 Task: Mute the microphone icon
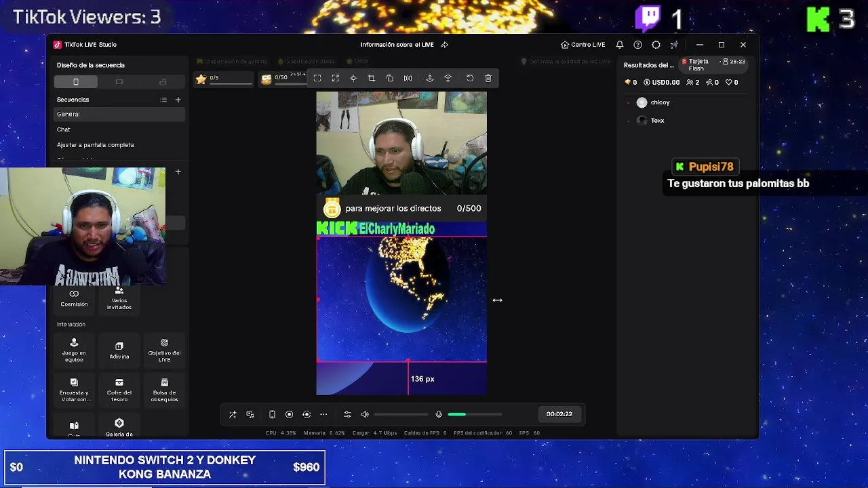[439, 414]
